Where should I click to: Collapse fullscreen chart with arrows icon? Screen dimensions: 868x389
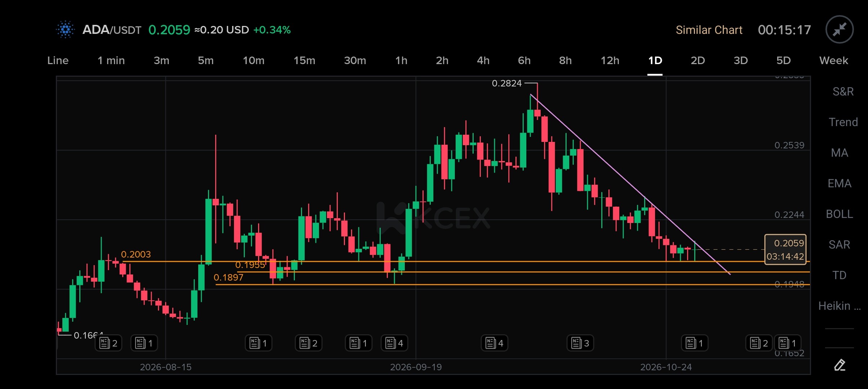click(x=839, y=30)
